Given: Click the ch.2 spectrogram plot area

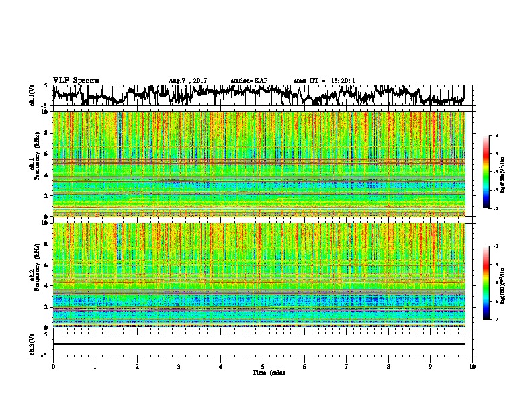Looking at the screenshot, I should click(x=259, y=275).
